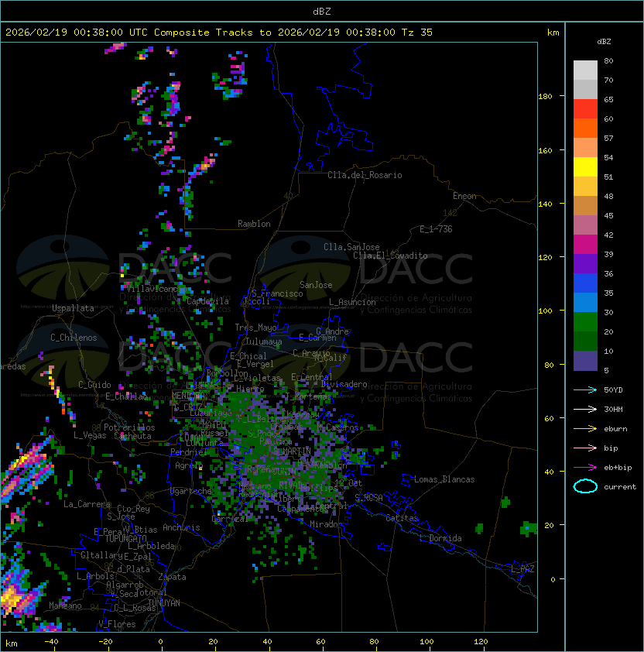Click the 'Tulumaya' map label
The width and height of the screenshot is (644, 652).
(264, 341)
